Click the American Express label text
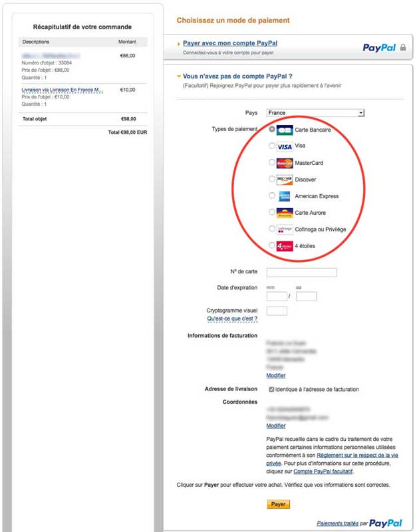415x532 pixels. pyautogui.click(x=317, y=196)
